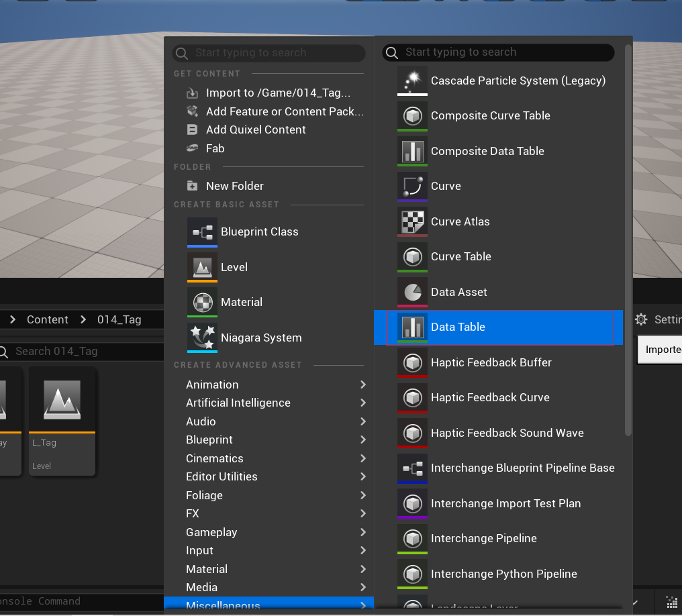
Task: Expand the Blueprint advanced asset submenu
Action: tap(269, 440)
